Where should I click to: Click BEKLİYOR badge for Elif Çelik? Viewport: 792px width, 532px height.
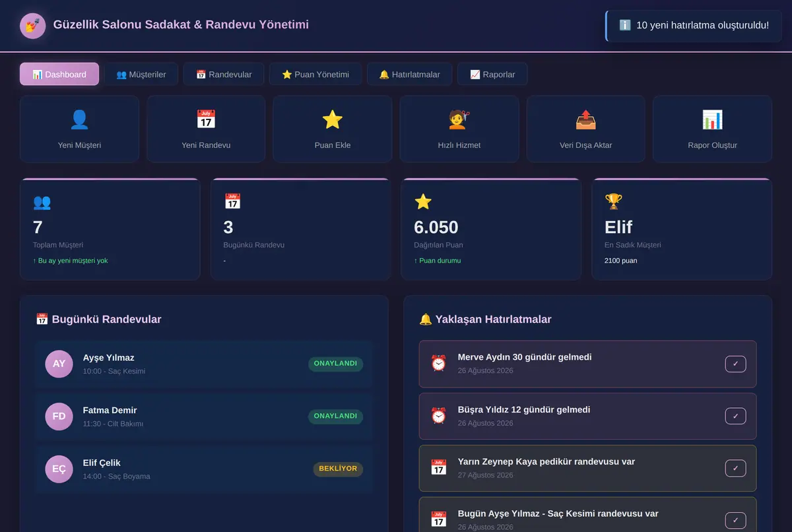(338, 469)
